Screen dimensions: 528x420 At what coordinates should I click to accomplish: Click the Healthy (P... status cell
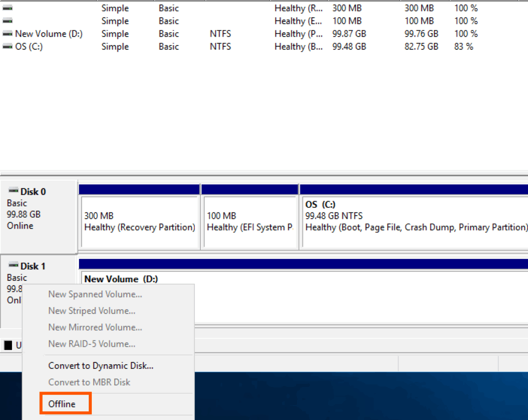(x=299, y=34)
